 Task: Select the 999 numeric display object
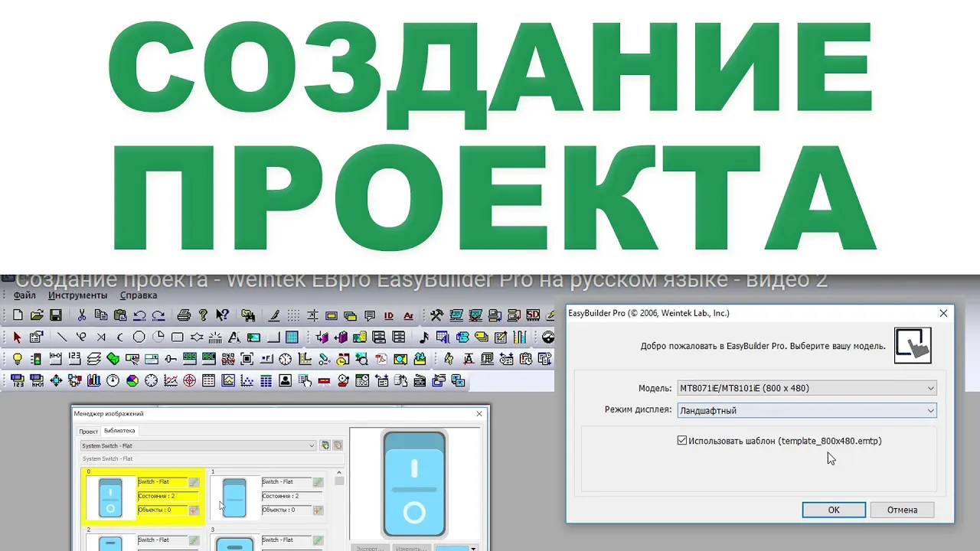point(189,358)
